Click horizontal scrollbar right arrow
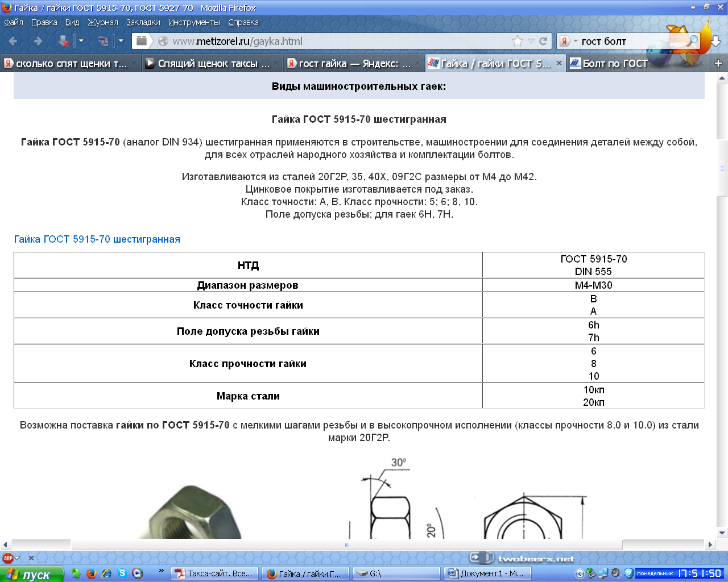 (x=710, y=544)
